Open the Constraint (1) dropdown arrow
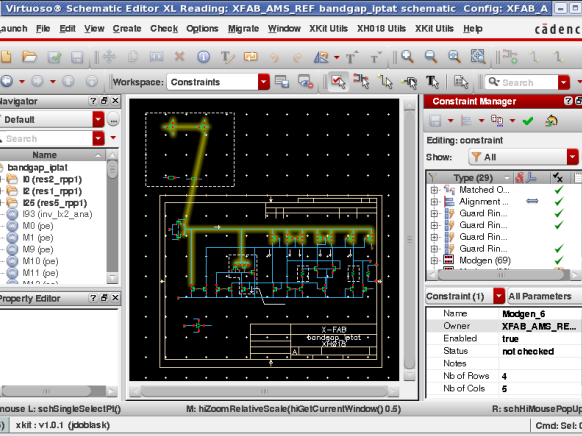Viewport: 582px width, 436px height. pyautogui.click(x=498, y=296)
